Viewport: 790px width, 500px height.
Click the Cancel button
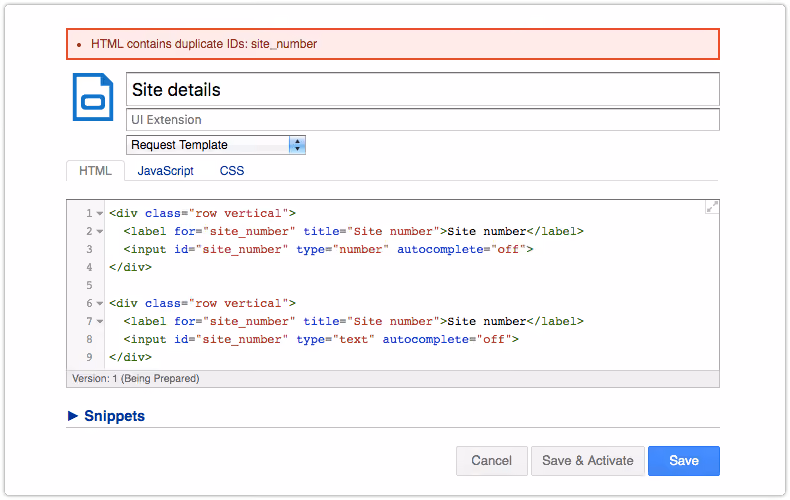point(492,461)
